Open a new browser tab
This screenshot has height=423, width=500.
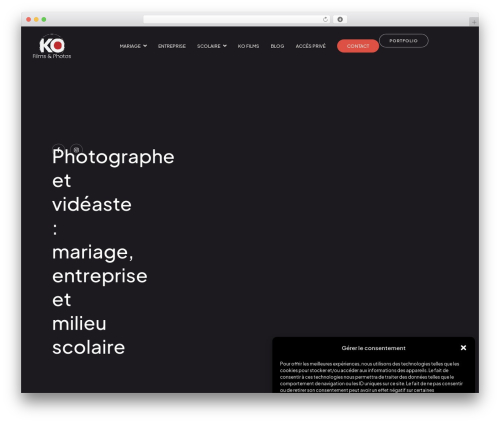tap(474, 22)
